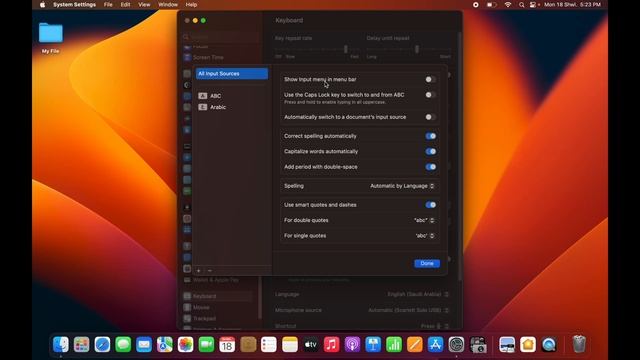This screenshot has width=640, height=360.
Task: Click minus to remove input source
Action: (x=210, y=271)
